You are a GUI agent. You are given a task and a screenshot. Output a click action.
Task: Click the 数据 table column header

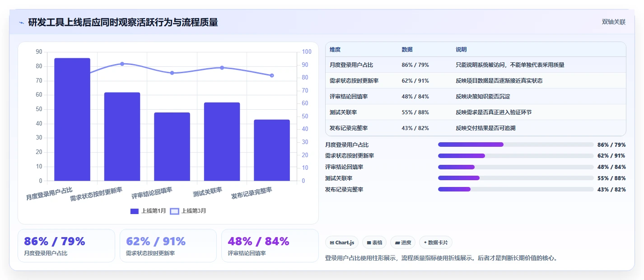(x=407, y=50)
